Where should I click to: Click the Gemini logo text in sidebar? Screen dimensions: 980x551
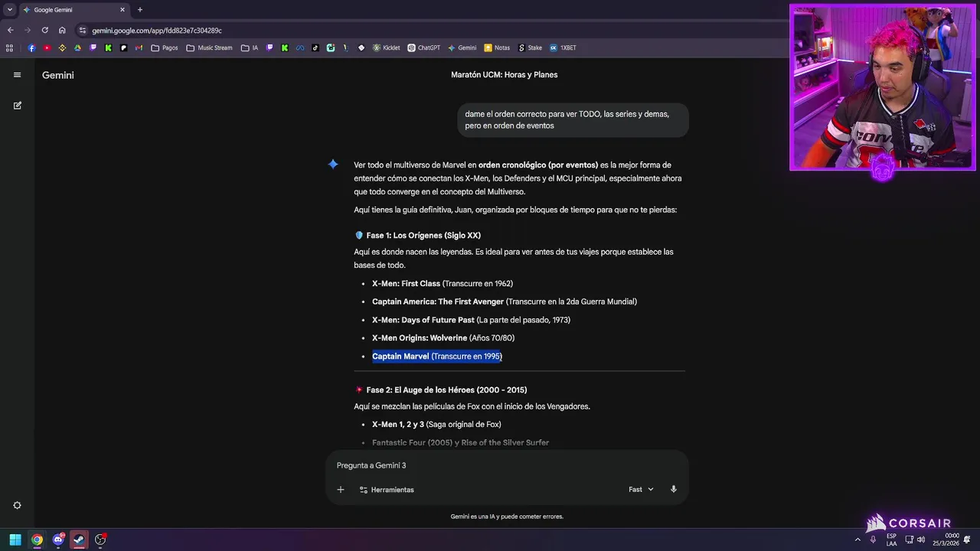[x=58, y=75]
